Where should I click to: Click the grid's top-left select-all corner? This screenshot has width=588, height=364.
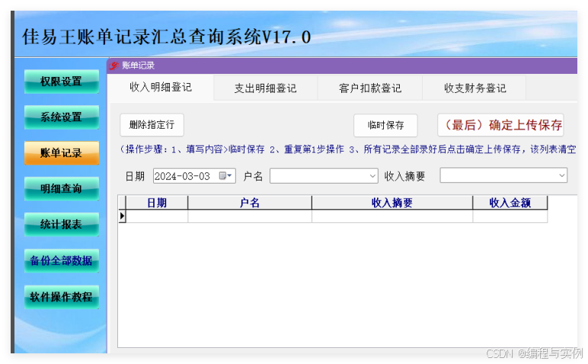pyautogui.click(x=123, y=203)
